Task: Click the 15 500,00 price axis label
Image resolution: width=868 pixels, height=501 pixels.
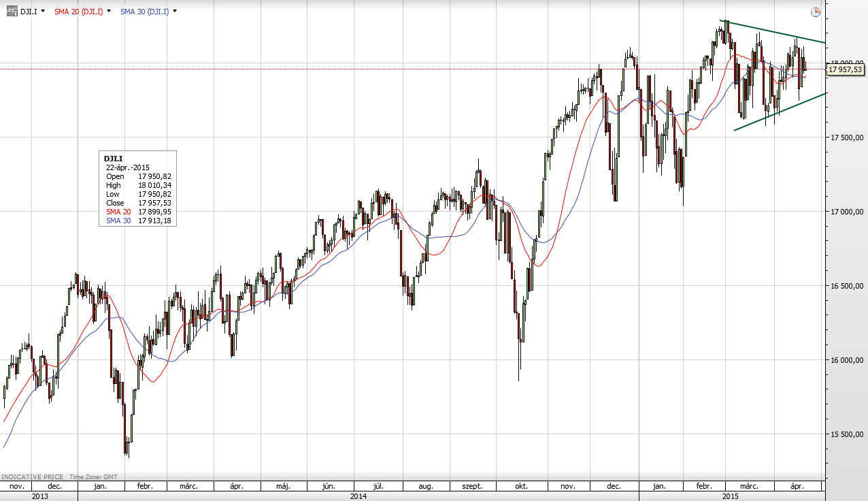Action: click(847, 434)
